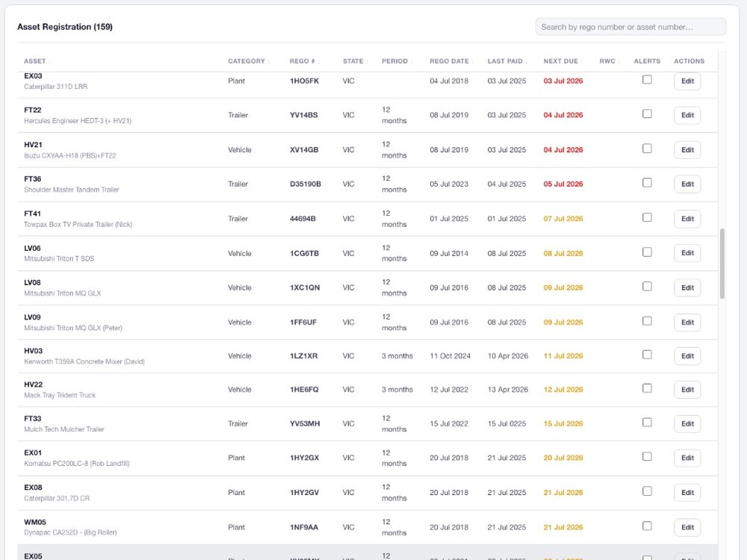Open Edit for HV22 Mack Tray truck
Screen dimensions: 747x560
(x=687, y=390)
